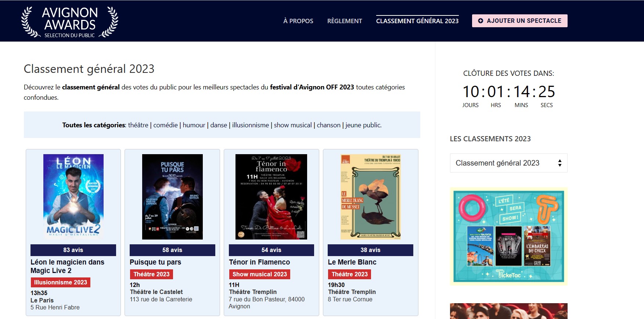This screenshot has width=644, height=319.
Task: Click the Ténor in Flamenco title link
Action: point(259,262)
